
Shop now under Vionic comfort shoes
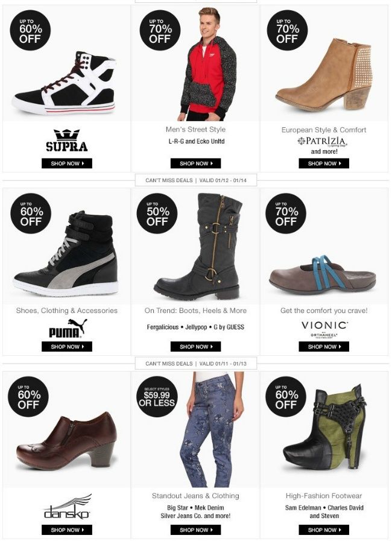pyautogui.click(x=324, y=347)
